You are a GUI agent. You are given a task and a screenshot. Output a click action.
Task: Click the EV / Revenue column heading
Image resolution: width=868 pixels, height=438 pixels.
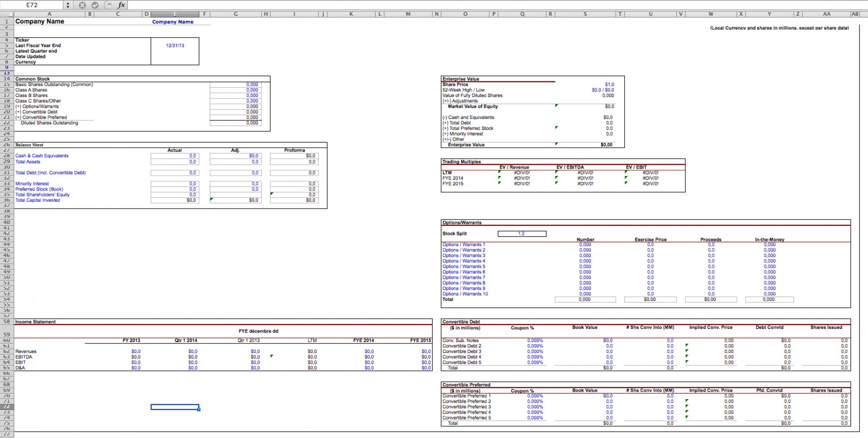514,167
